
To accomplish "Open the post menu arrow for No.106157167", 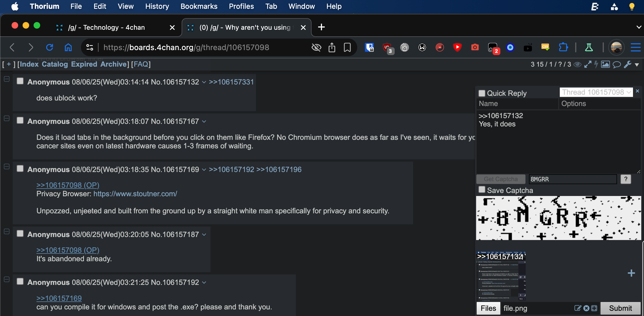I will [204, 121].
